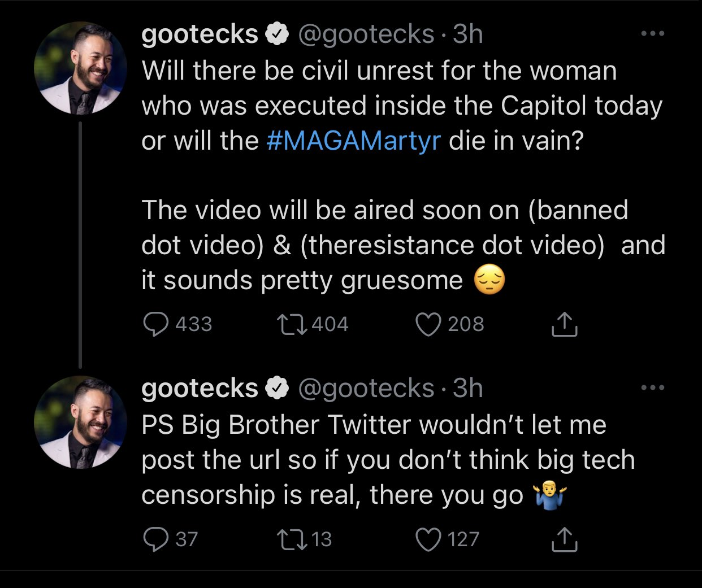The height and width of the screenshot is (588, 702).
Task: View the profile picture on the first tweet
Action: 80,68
